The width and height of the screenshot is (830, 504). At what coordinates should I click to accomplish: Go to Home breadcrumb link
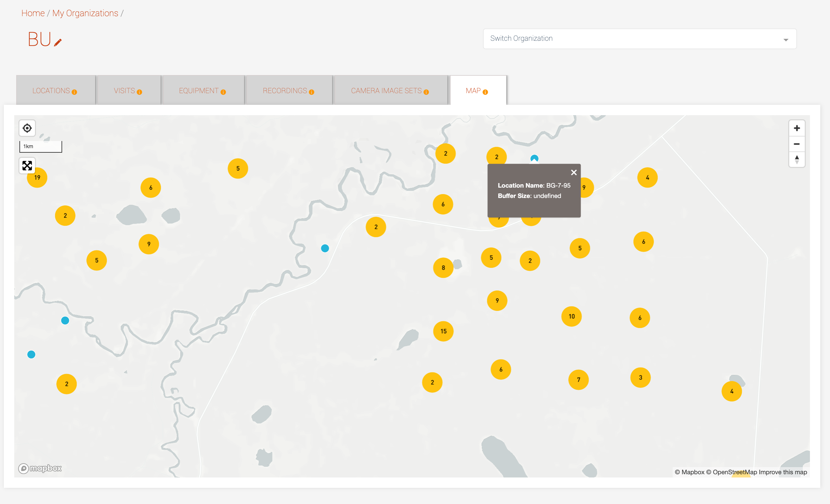(x=33, y=13)
